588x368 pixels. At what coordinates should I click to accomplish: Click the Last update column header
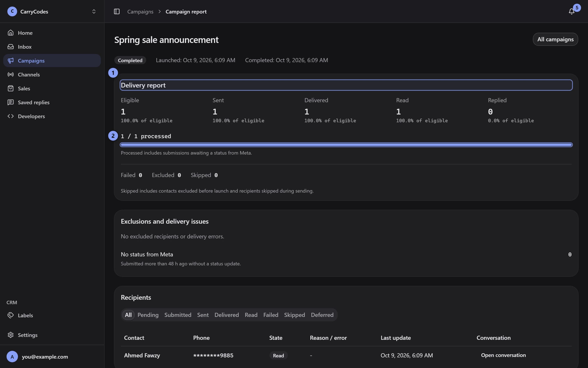click(395, 338)
